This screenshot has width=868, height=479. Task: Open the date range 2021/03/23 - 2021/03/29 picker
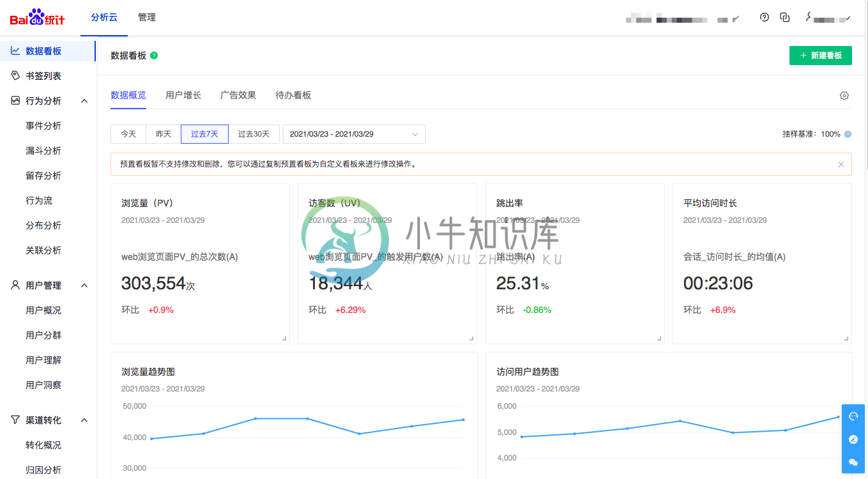[354, 134]
